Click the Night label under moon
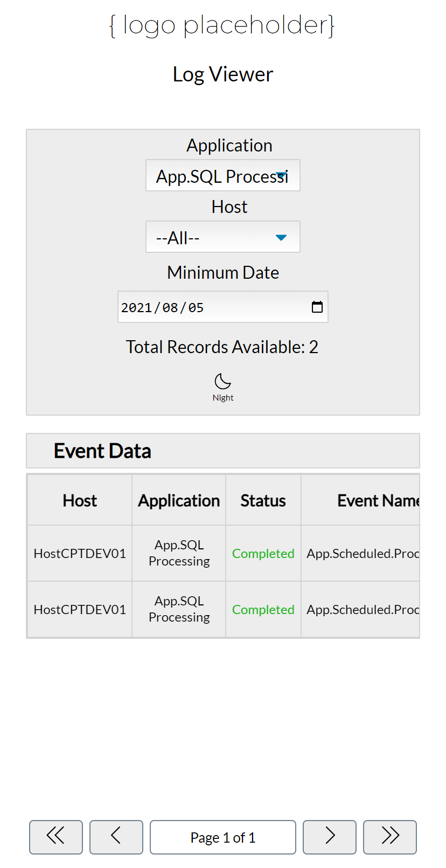This screenshot has width=446, height=868. pos(223,397)
